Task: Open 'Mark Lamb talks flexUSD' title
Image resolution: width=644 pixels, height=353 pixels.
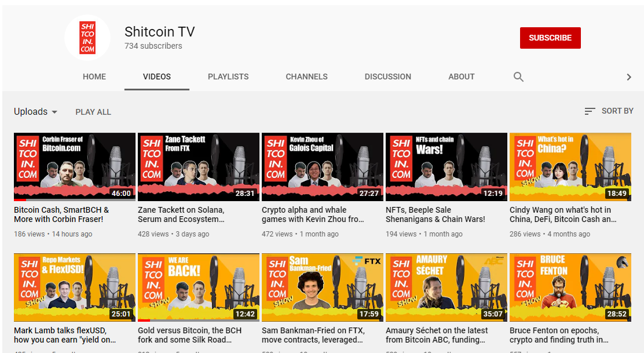Action: [x=65, y=335]
